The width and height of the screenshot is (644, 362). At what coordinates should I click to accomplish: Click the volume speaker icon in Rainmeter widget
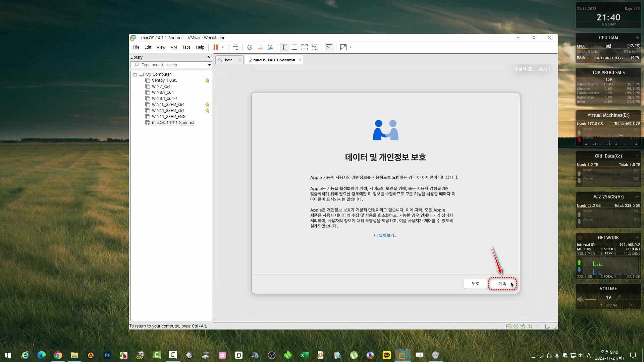pos(581,299)
